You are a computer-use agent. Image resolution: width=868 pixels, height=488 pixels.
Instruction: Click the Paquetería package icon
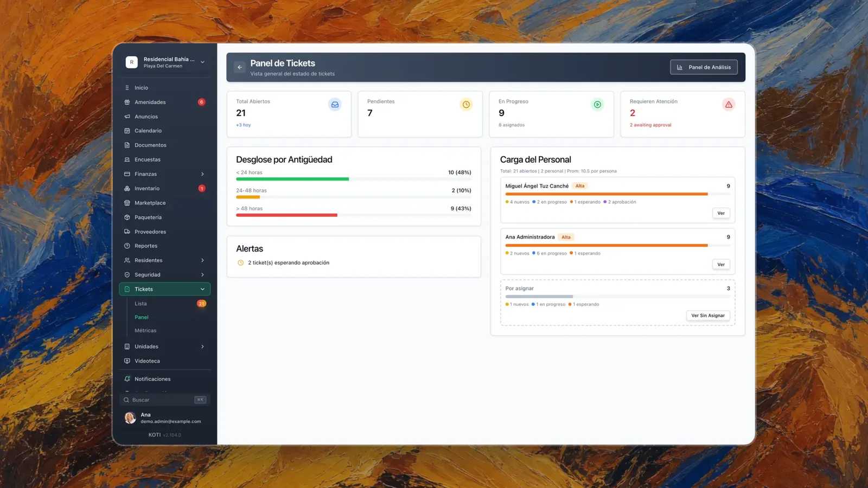click(127, 217)
